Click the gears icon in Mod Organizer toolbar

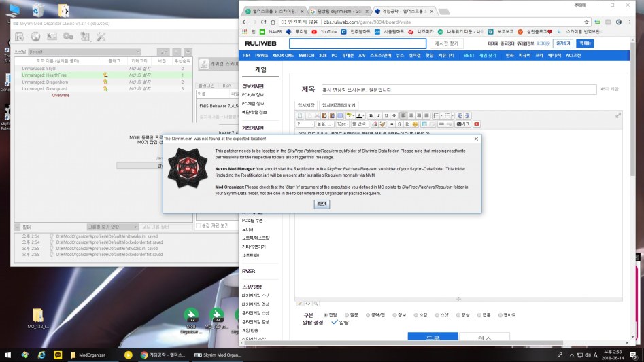[67, 36]
